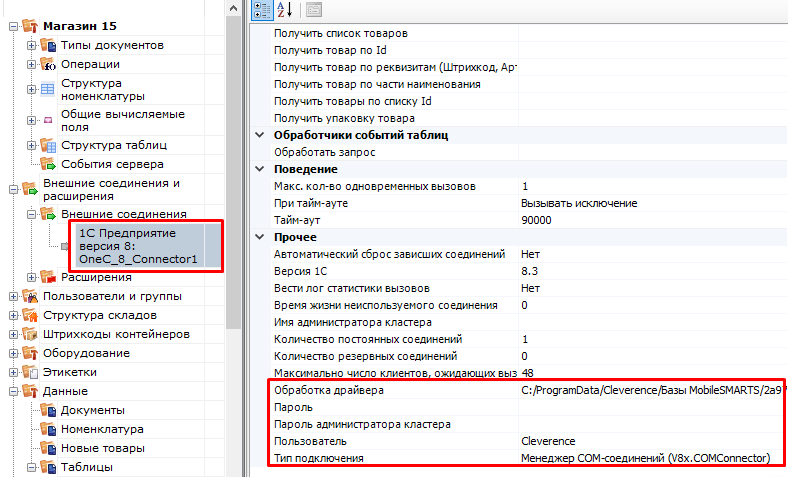The width and height of the screenshot is (788, 477).
Task: Click the Магазин 15 root node icon
Action: pos(30,26)
